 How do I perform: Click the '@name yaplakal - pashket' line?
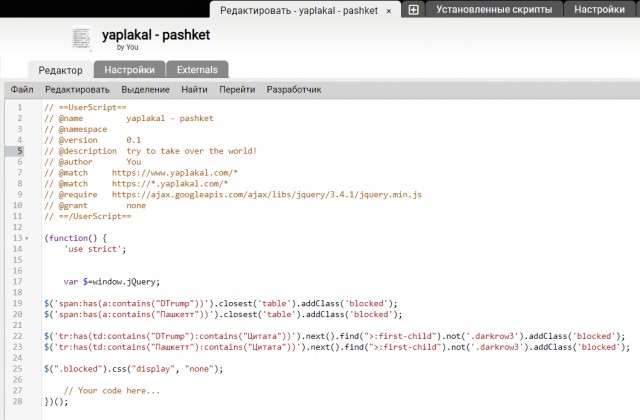click(129, 118)
